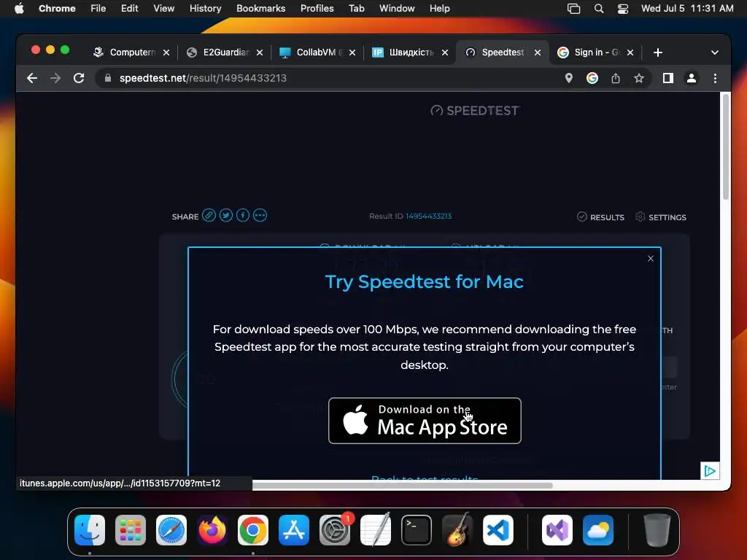Close the Try Speedtest for Mac popup
747x560 pixels.
pyautogui.click(x=651, y=259)
